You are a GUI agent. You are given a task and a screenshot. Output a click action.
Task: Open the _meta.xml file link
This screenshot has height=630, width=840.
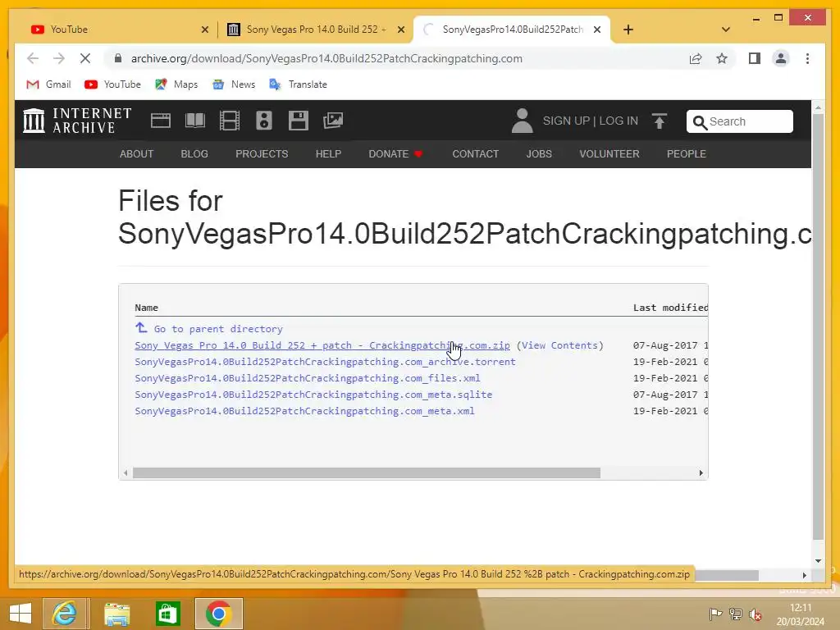click(304, 412)
